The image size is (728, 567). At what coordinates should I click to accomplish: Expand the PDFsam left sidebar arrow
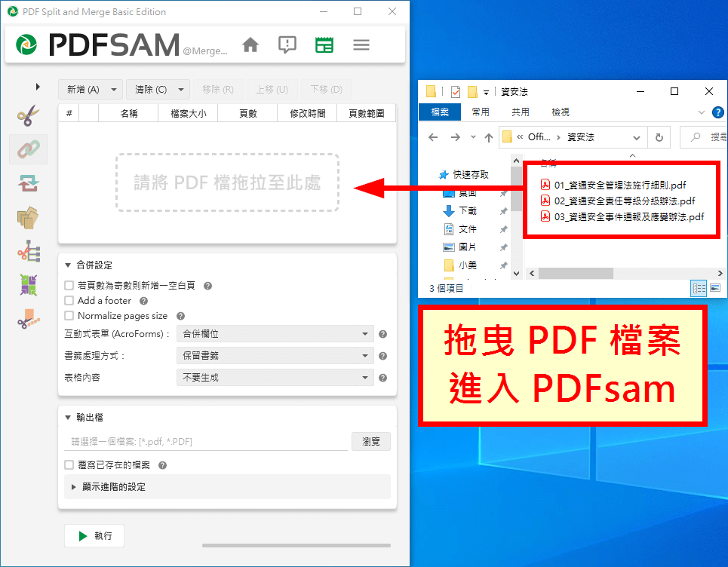(38, 86)
